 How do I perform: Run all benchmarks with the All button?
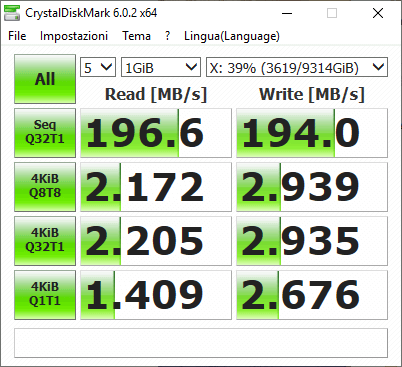tap(45, 79)
